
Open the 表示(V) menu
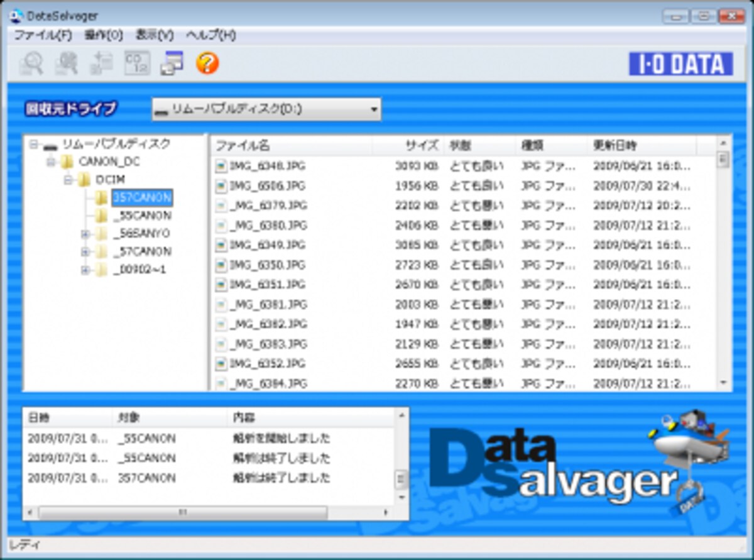(155, 35)
